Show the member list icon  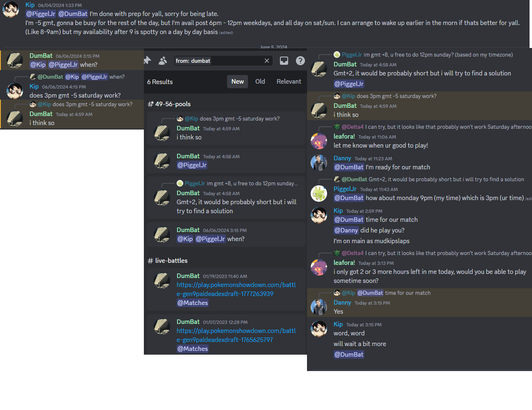(x=163, y=61)
